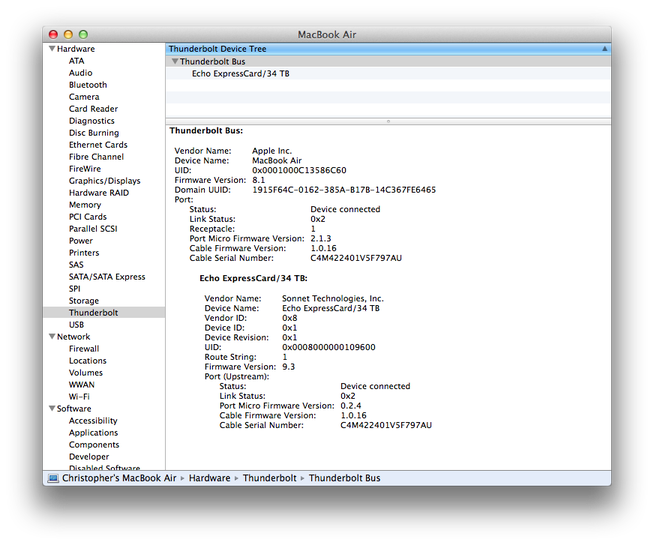Select PCI Cards entry
The height and width of the screenshot is (545, 654).
click(88, 217)
